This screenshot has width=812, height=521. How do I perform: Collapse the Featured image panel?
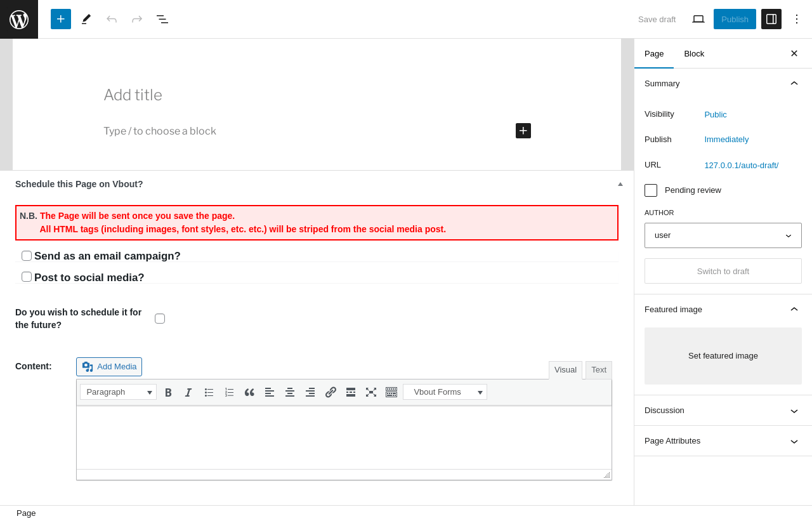coord(723,309)
